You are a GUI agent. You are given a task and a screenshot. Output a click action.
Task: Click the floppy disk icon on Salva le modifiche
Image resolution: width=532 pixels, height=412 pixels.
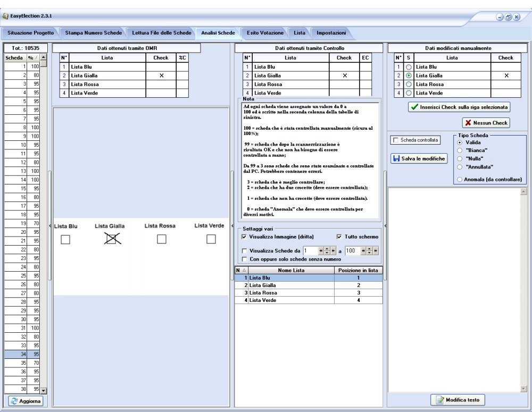396,158
